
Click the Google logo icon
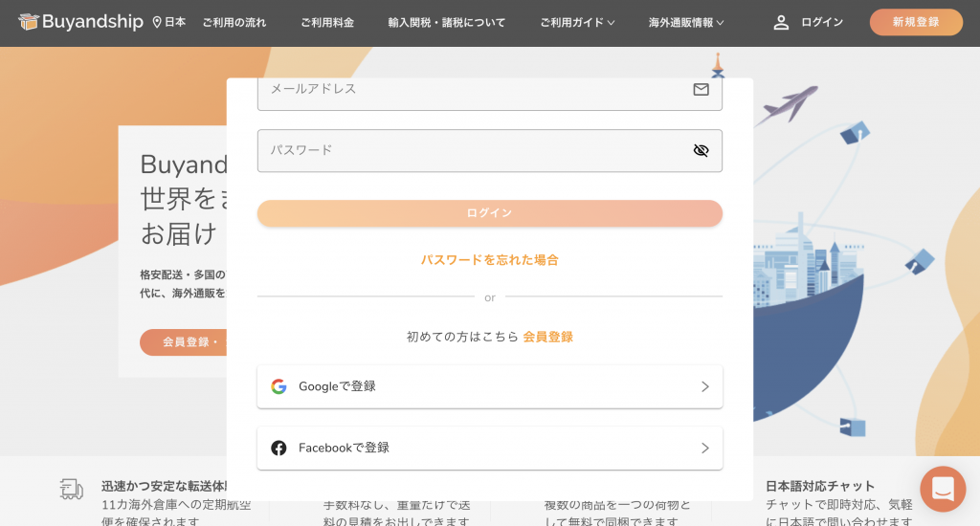[278, 386]
